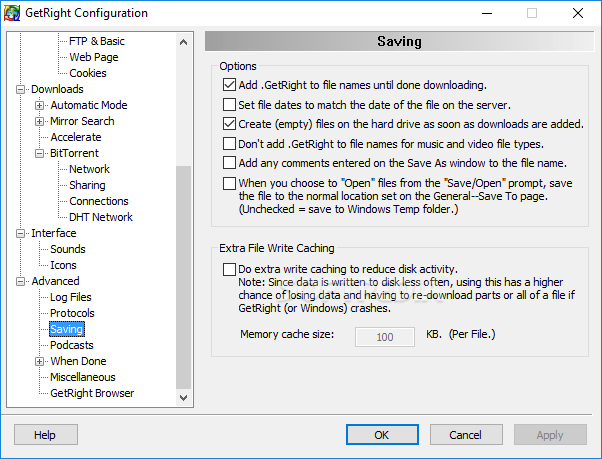Open the Connections settings page
The height and width of the screenshot is (459, 602).
(x=99, y=201)
